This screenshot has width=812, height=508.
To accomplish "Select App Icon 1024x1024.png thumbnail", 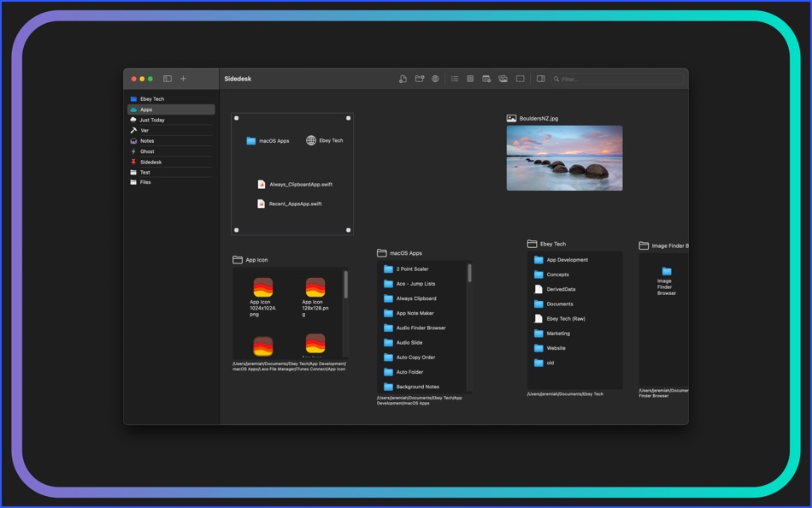I will click(x=263, y=287).
